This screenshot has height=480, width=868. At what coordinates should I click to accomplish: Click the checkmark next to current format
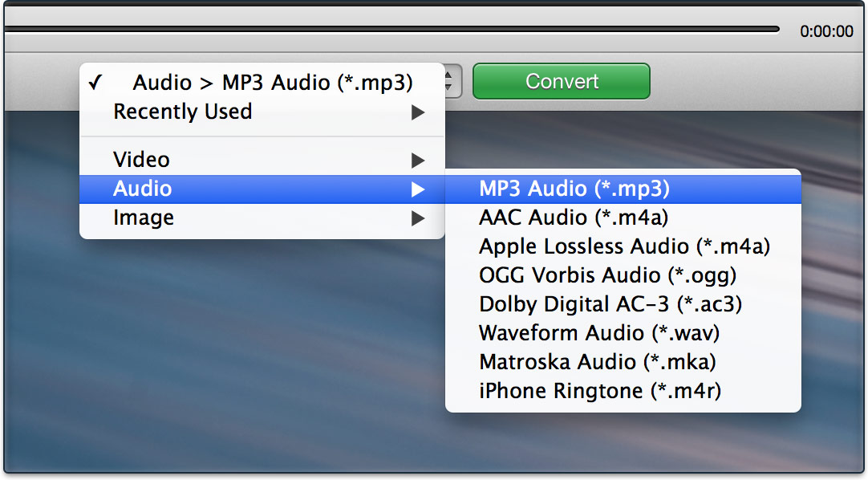(x=96, y=81)
